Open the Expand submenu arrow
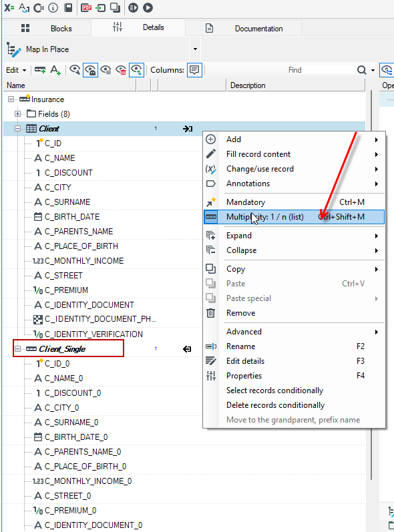Screen dimensions: 394x532 (377, 236)
